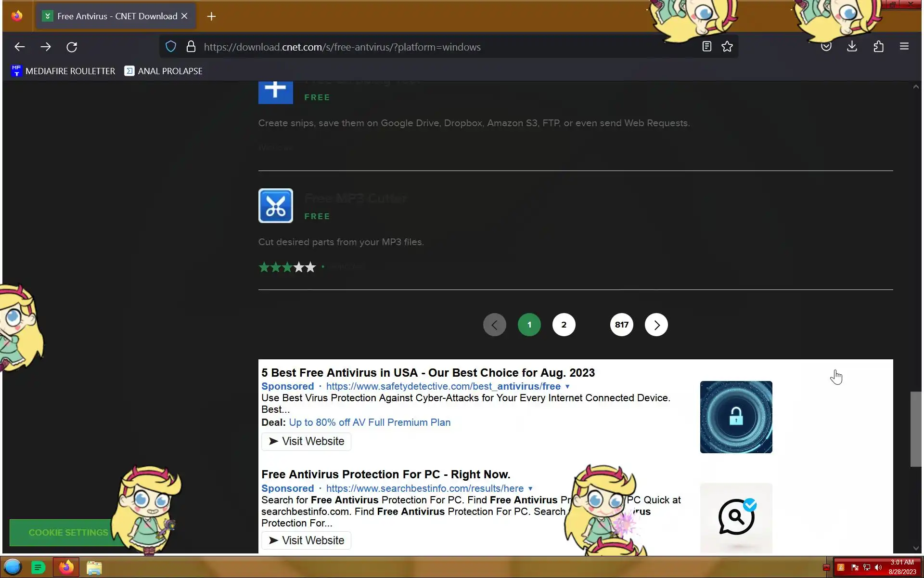Click the tracking protection shield icon
The height and width of the screenshot is (578, 924).
(x=171, y=47)
